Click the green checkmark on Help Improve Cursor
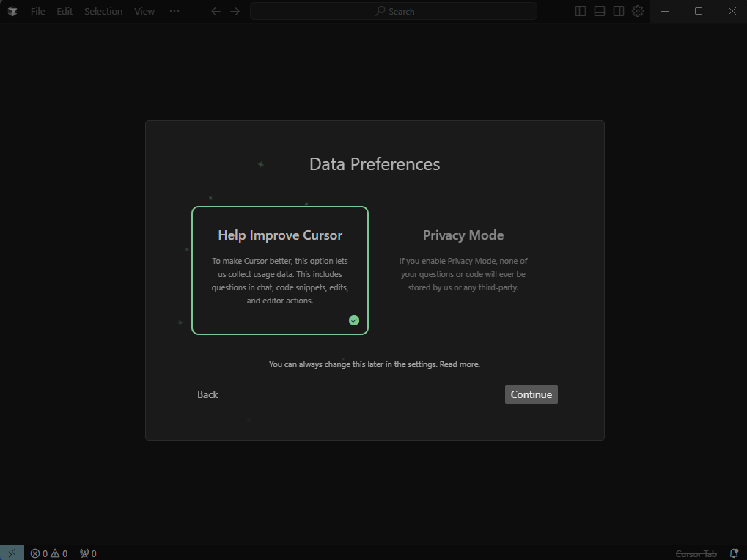The height and width of the screenshot is (560, 747). click(354, 320)
